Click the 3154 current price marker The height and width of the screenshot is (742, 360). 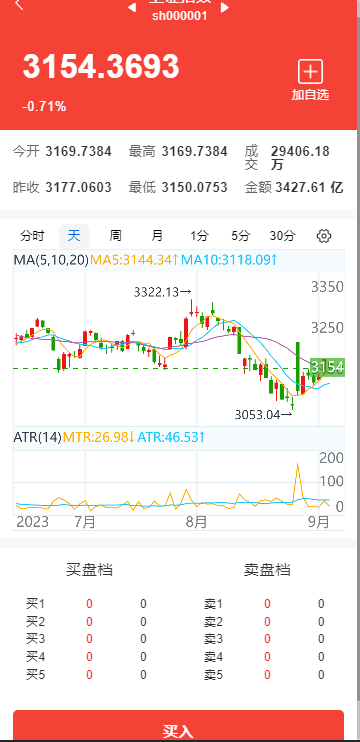coord(327,367)
